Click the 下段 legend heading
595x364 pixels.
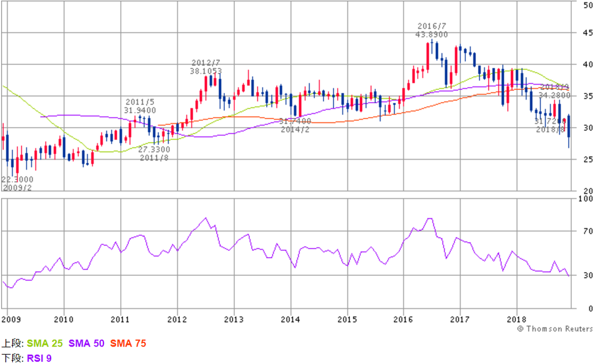12,358
